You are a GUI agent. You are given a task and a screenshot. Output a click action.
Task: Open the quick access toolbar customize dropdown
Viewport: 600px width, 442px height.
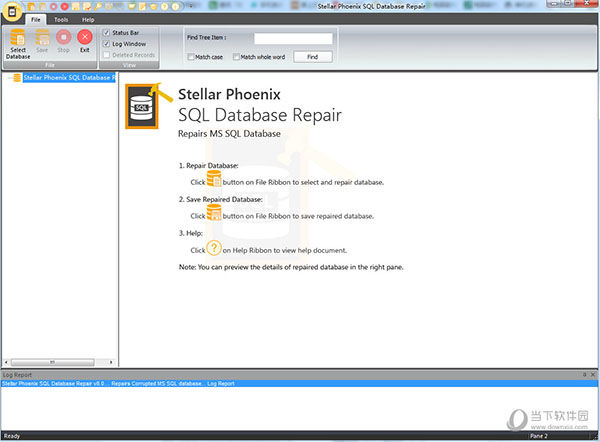click(x=191, y=7)
